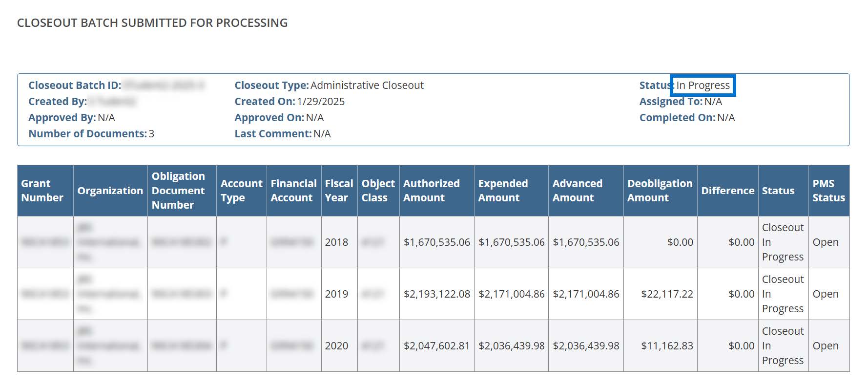Screen dimensions: 868x388
Task: Click the Administrative Closeout type value
Action: 367,86
